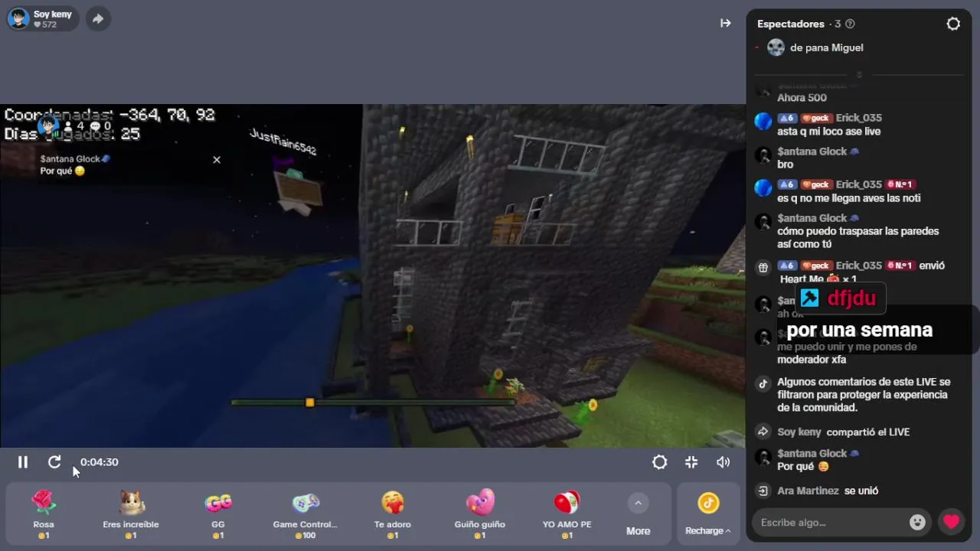Open de pana Miguel viewer avatar
The height and width of the screenshot is (551, 980).
[x=776, y=47]
